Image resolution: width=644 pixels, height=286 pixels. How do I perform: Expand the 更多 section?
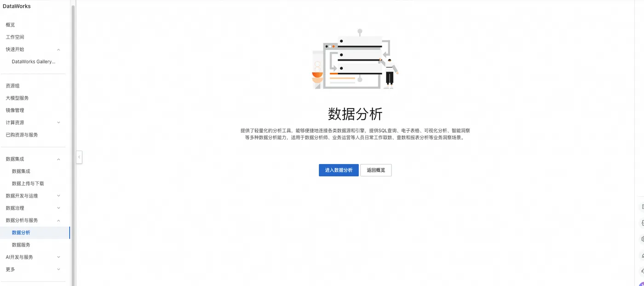(x=58, y=269)
